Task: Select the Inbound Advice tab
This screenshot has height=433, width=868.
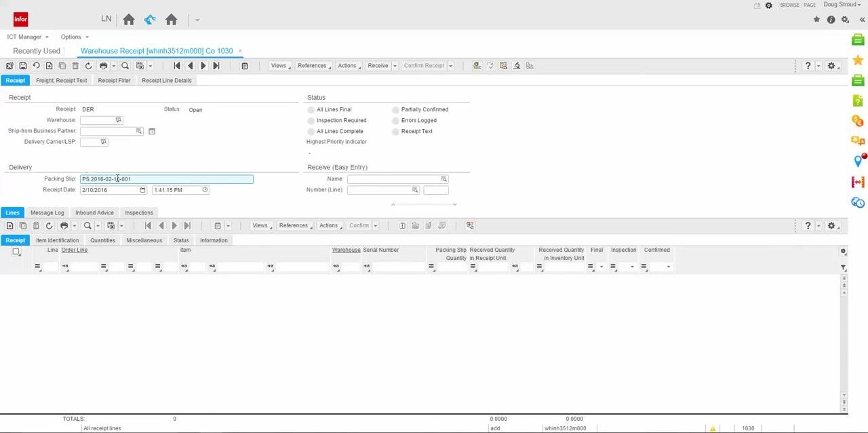Action: 94,212
